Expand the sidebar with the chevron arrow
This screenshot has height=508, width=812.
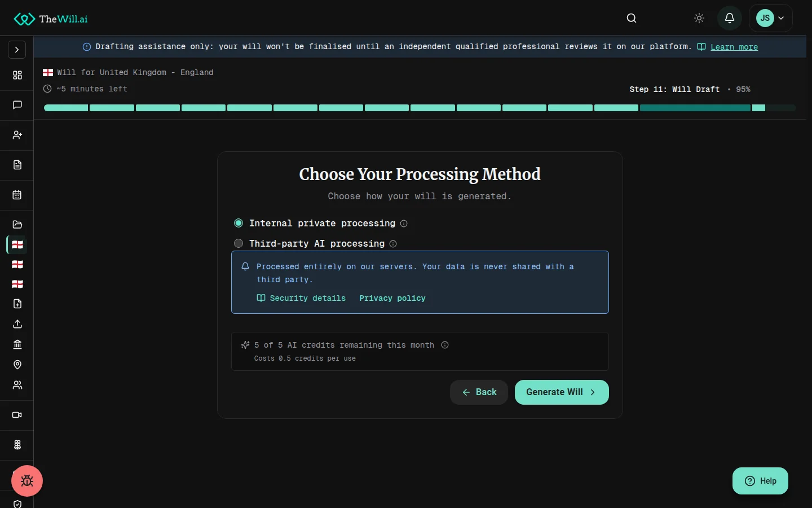point(17,50)
